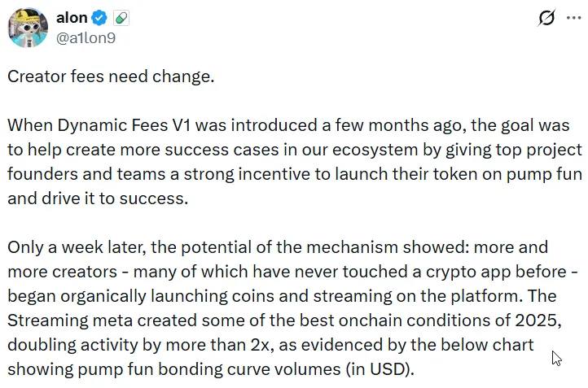Open the three-dot More options menu

[573, 18]
